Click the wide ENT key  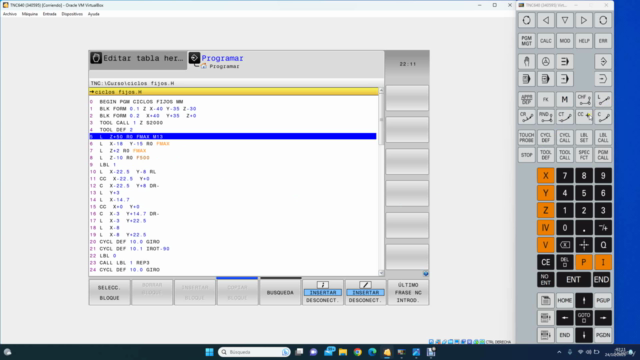click(x=573, y=280)
